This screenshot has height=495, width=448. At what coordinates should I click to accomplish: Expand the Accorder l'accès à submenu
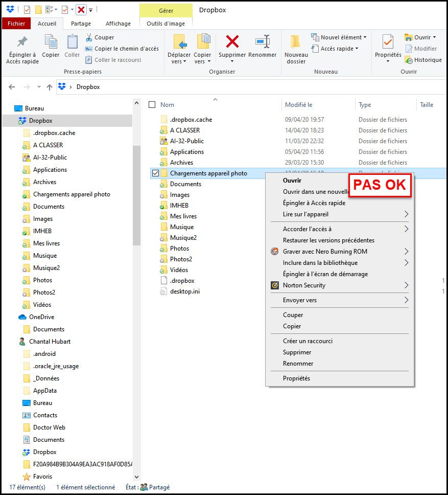[x=407, y=229]
